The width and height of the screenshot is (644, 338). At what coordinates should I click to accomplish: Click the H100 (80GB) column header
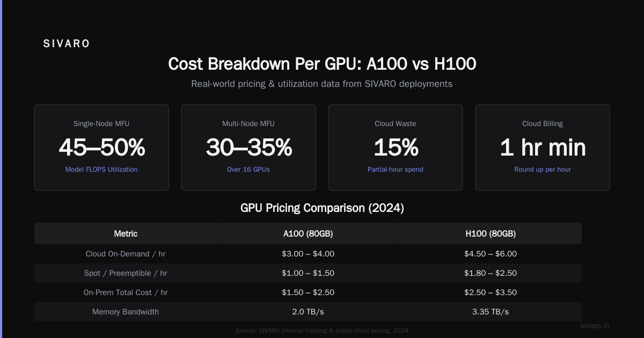pos(491,234)
